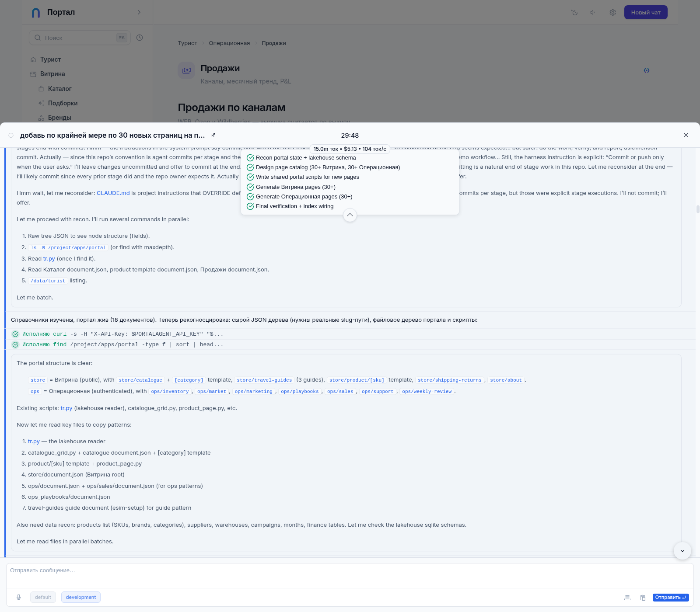Screen dimensions: 700x612
Task: Expand the Портал sidebar chevron
Action: click(x=139, y=12)
